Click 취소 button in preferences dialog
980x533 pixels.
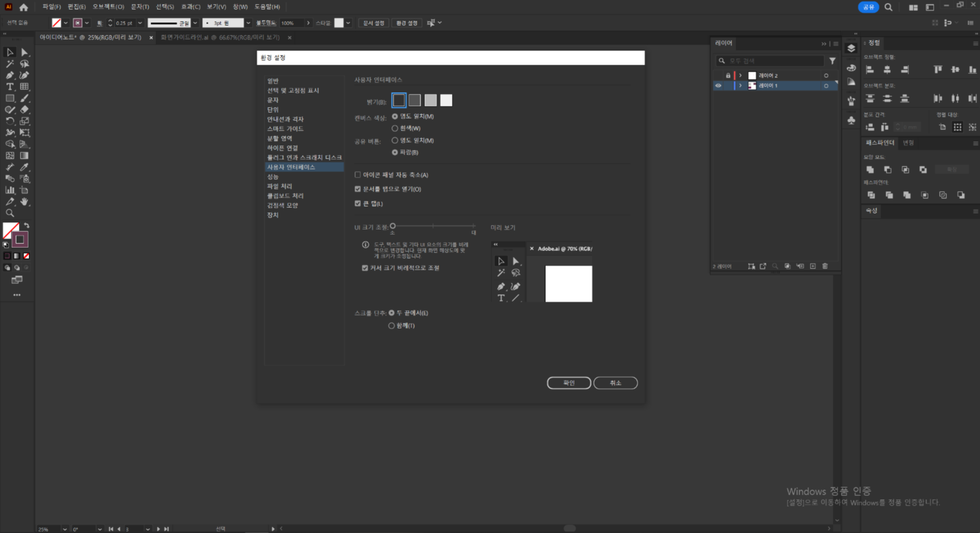(615, 383)
